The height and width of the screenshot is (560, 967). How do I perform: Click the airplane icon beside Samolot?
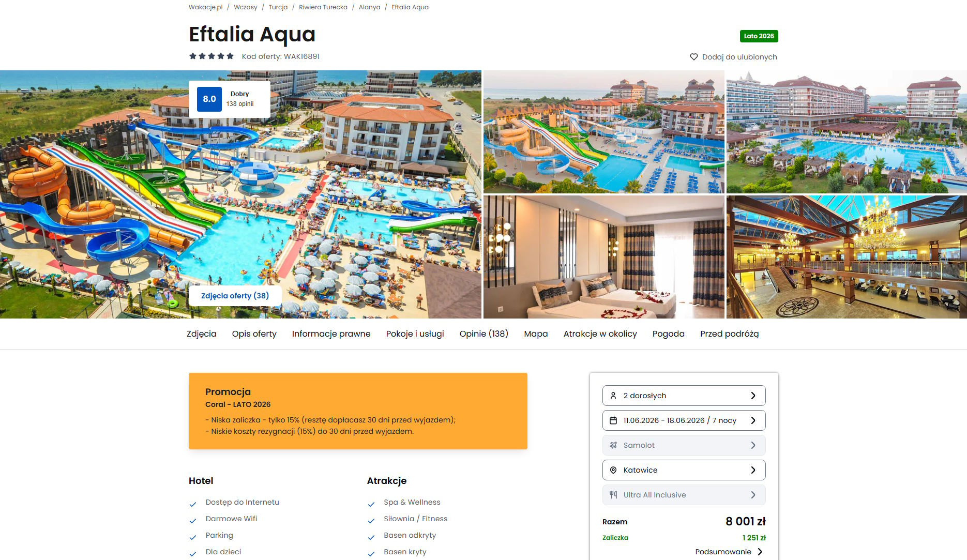[x=613, y=445]
